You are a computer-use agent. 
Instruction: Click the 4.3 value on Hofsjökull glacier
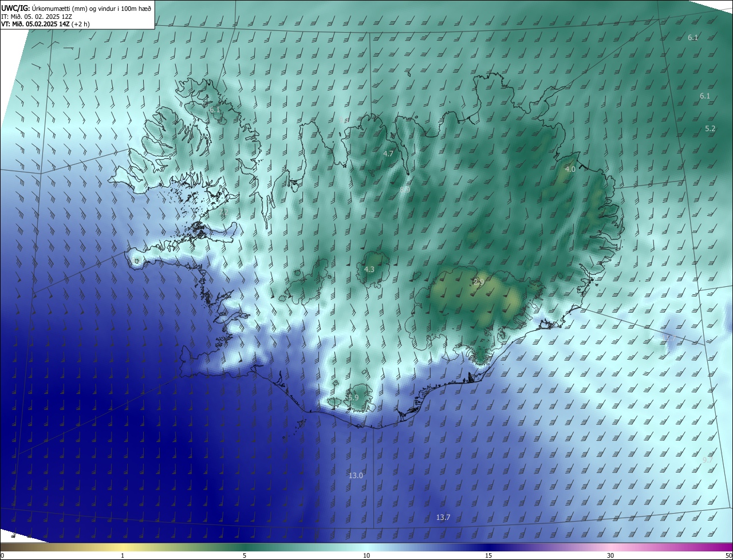tap(369, 269)
